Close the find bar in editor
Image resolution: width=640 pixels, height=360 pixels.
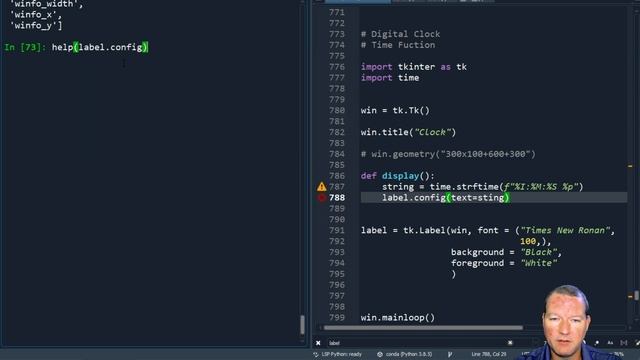point(318,343)
